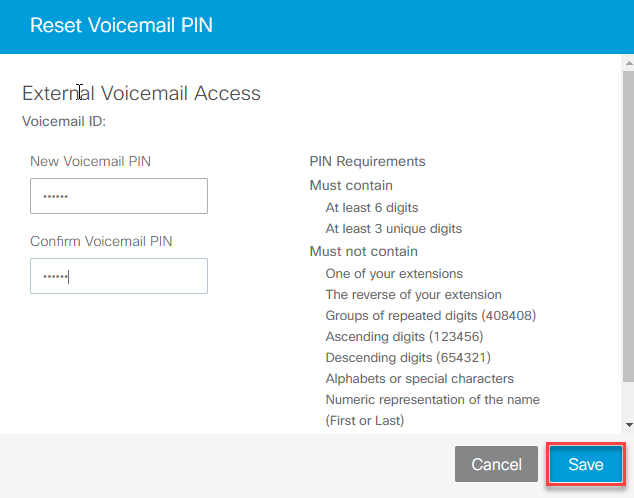Click the New Voicemail PIN input field
Image resolution: width=634 pixels, height=498 pixels.
pyautogui.click(x=118, y=196)
